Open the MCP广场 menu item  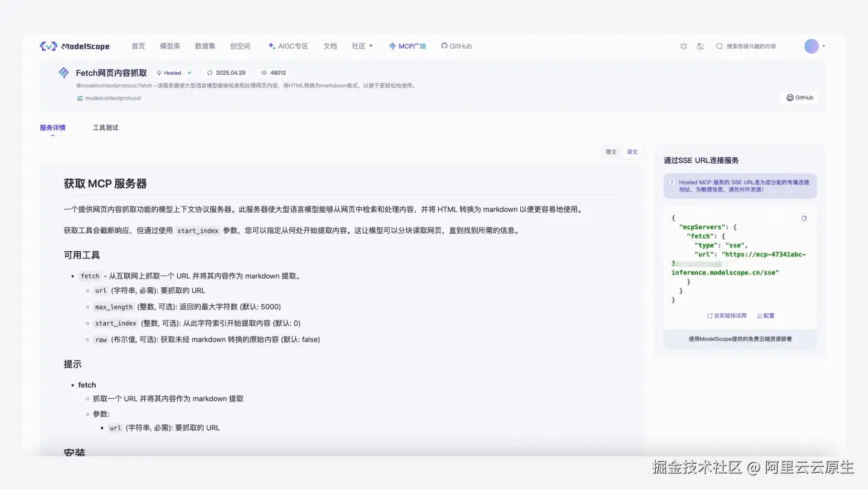tap(407, 46)
